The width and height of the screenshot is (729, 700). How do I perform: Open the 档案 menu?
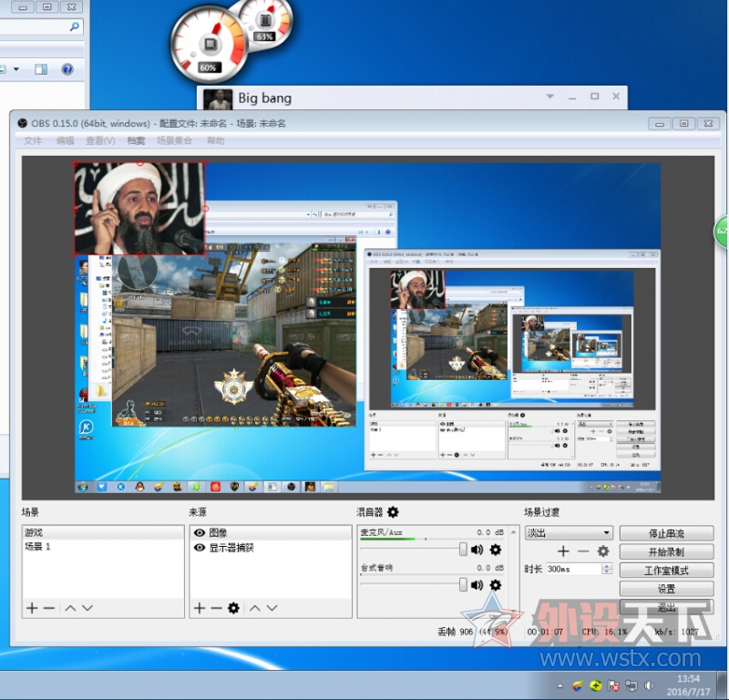point(136,140)
